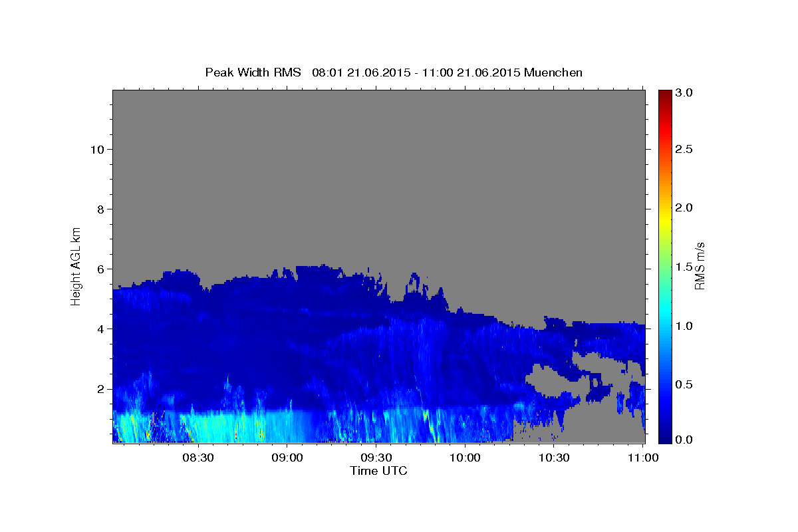Click the 08:30 time tick label
Screen dimensions: 798x532
[x=198, y=458]
